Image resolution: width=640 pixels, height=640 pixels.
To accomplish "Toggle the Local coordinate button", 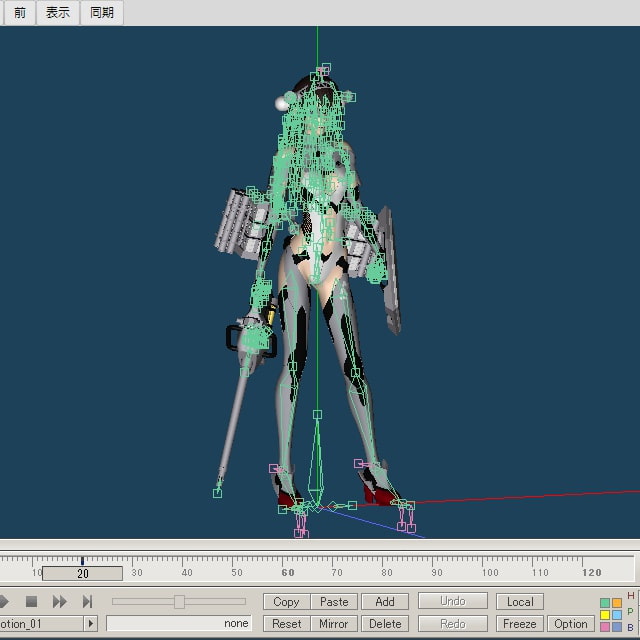I will [520, 601].
